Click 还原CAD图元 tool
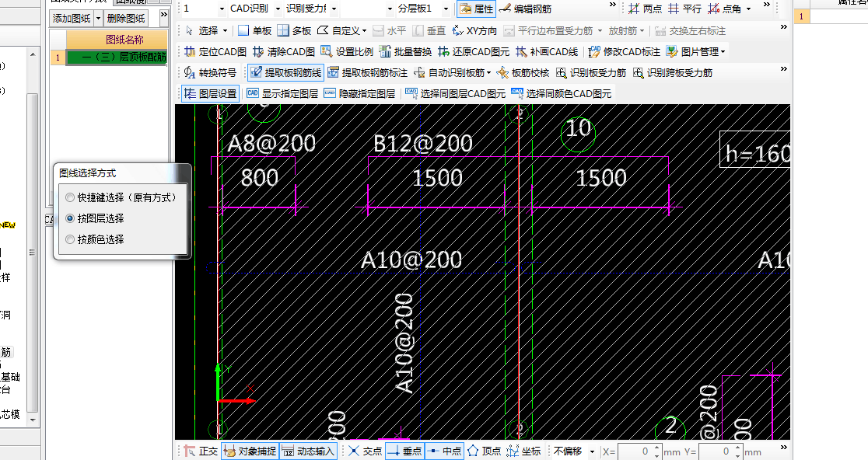This screenshot has width=868, height=460. (474, 51)
